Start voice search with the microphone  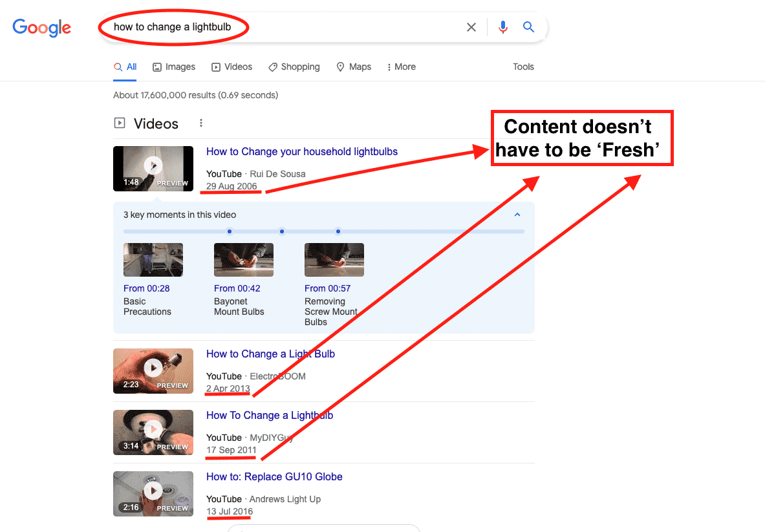click(502, 27)
